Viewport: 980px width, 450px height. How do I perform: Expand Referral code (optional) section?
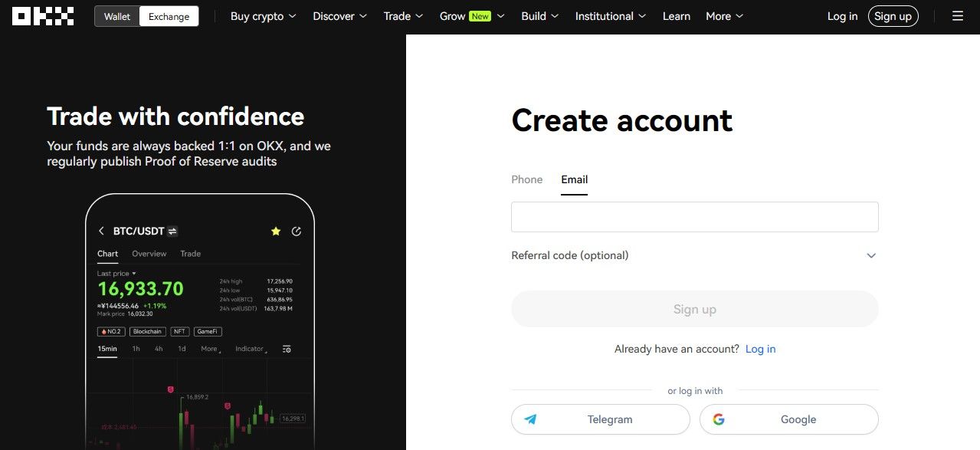[x=694, y=255]
